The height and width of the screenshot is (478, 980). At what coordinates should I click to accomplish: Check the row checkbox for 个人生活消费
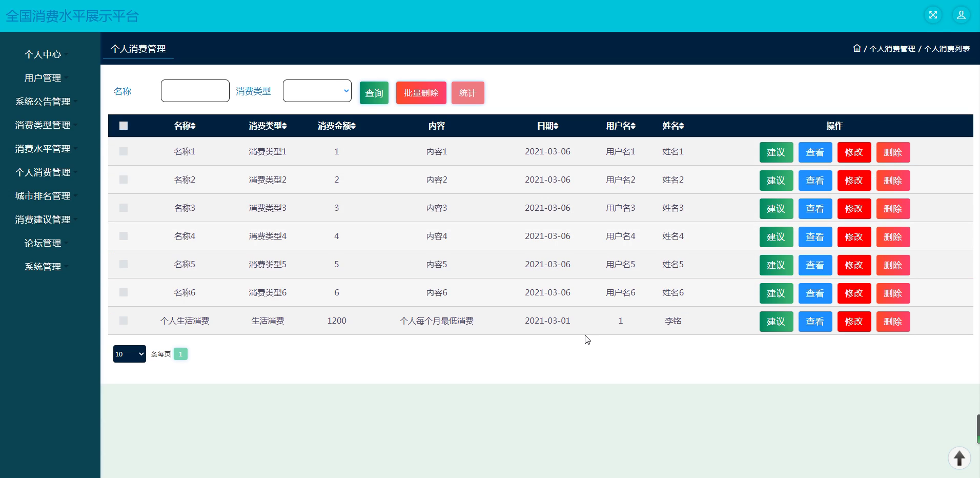(x=124, y=321)
